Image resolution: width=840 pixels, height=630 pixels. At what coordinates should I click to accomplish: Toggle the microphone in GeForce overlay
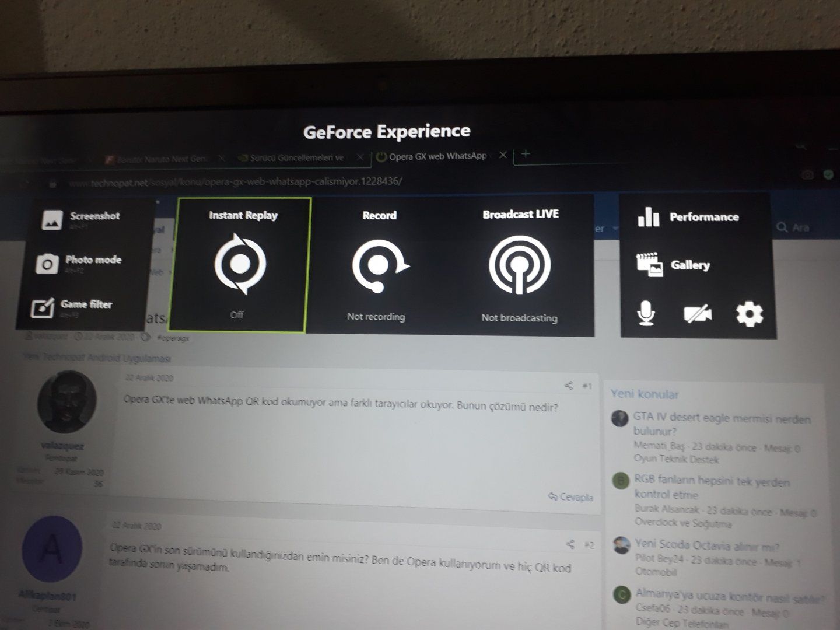coord(646,314)
